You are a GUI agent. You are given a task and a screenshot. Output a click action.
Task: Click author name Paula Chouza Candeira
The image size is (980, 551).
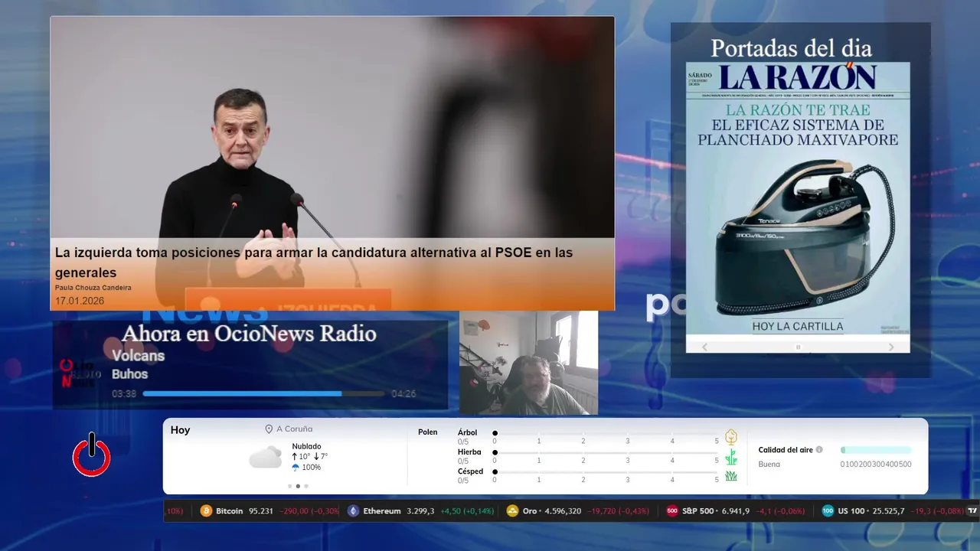[x=93, y=288]
